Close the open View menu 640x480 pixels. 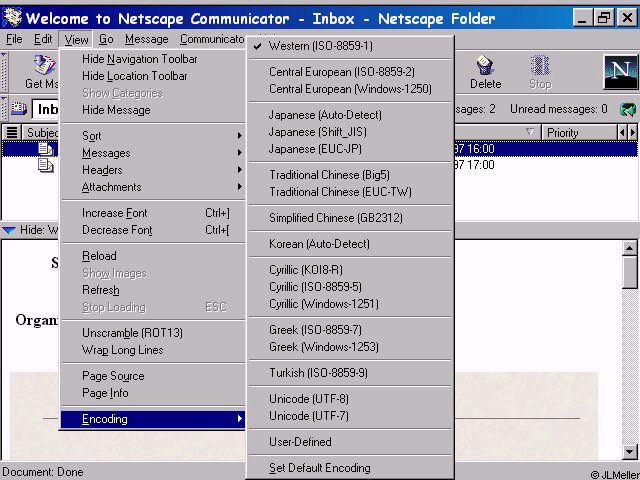[x=76, y=40]
